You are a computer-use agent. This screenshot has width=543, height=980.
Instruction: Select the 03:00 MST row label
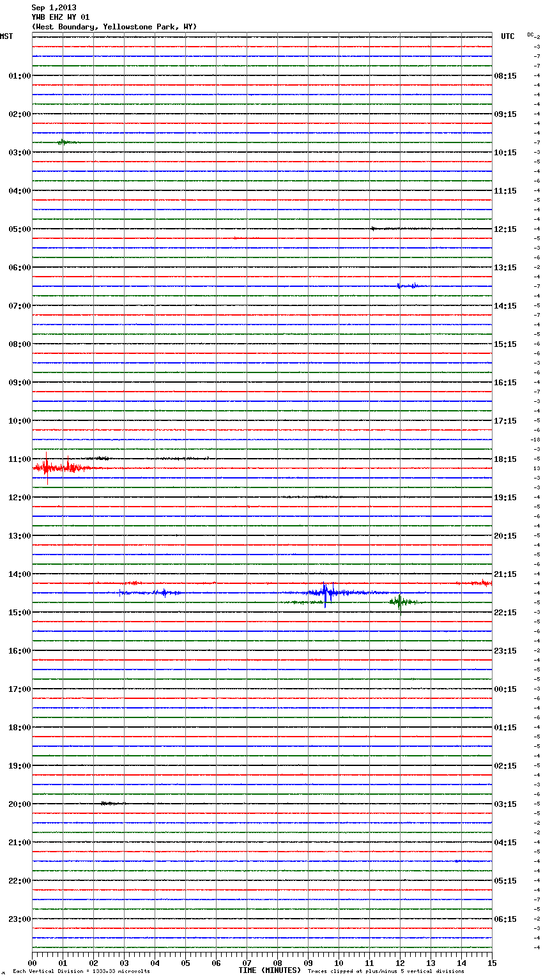[x=19, y=153]
